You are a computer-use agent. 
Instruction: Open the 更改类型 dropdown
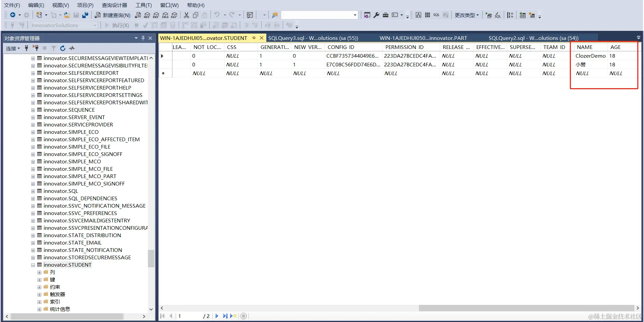467,15
